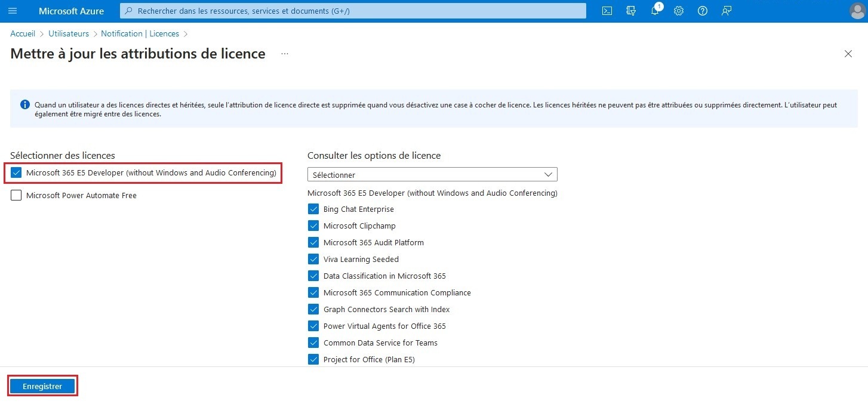Screen dimensions: 868x404
Task: Uncheck Data Classification in Microsoft 365
Action: tap(313, 276)
